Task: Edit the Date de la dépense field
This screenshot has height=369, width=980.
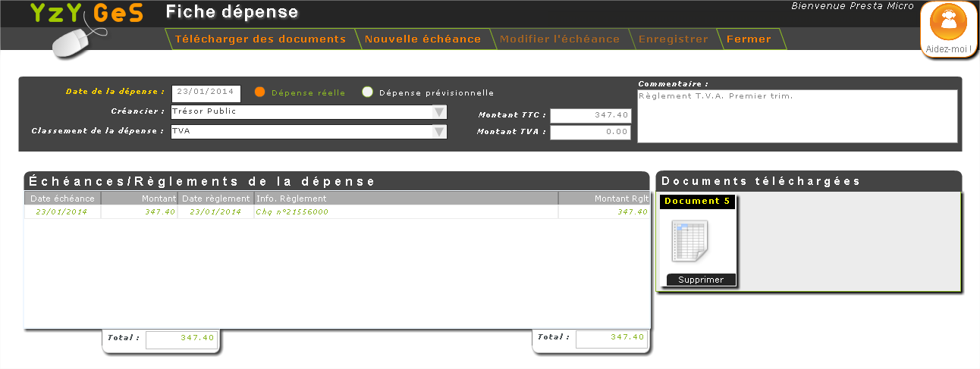Action: pos(206,93)
